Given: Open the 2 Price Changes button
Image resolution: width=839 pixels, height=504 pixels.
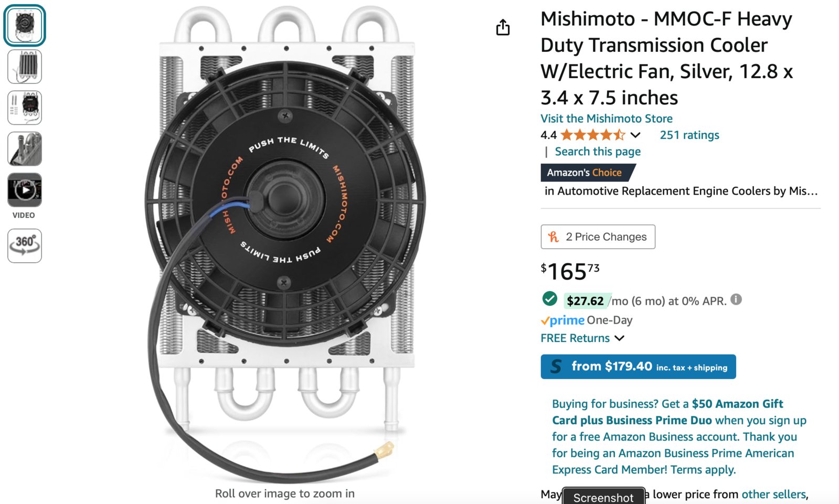Looking at the screenshot, I should tap(598, 237).
